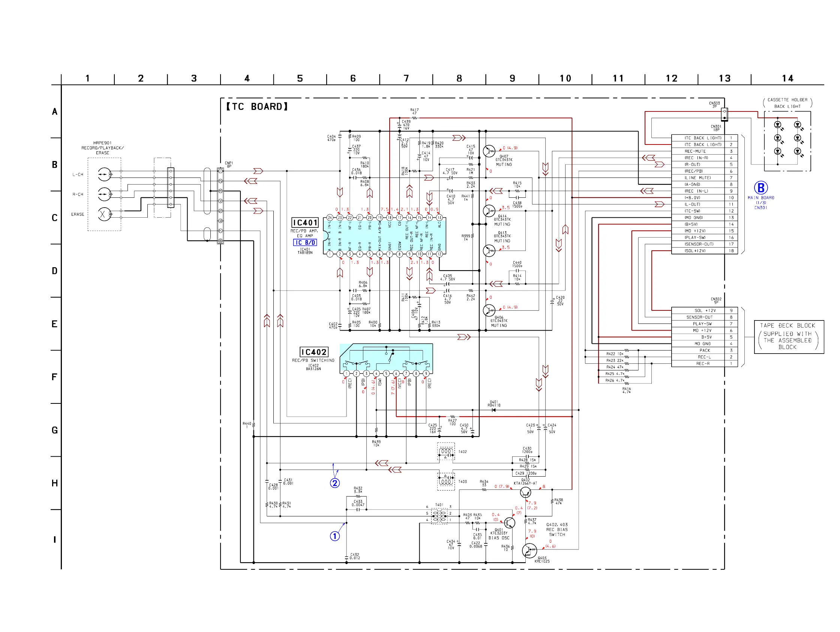Click the T402 coil symbol
The height and width of the screenshot is (632, 840).
point(445,452)
